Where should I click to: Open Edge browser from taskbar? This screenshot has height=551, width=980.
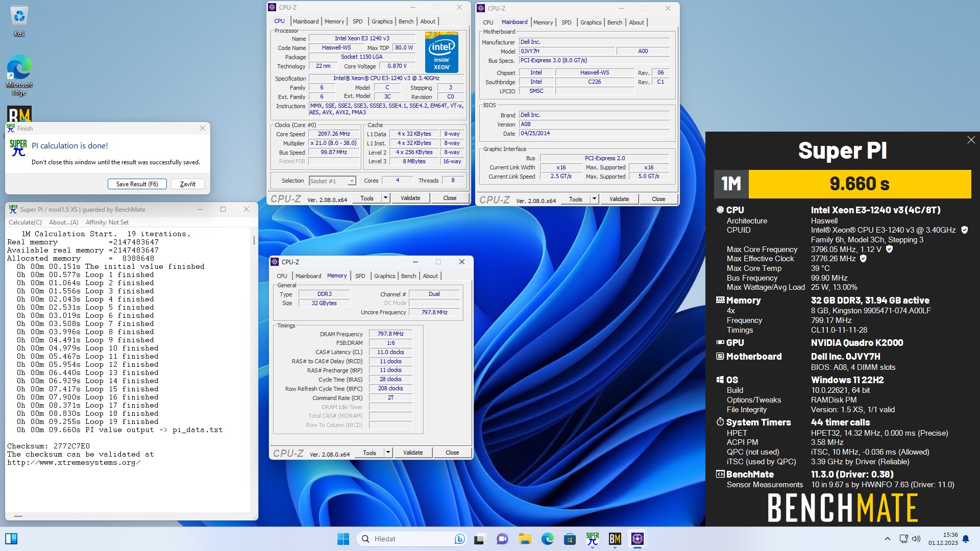coord(547,539)
